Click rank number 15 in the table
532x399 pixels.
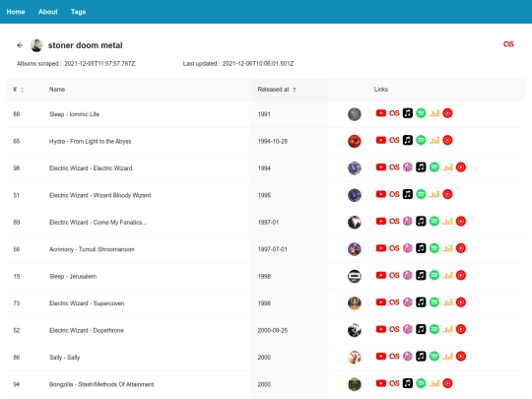point(17,276)
